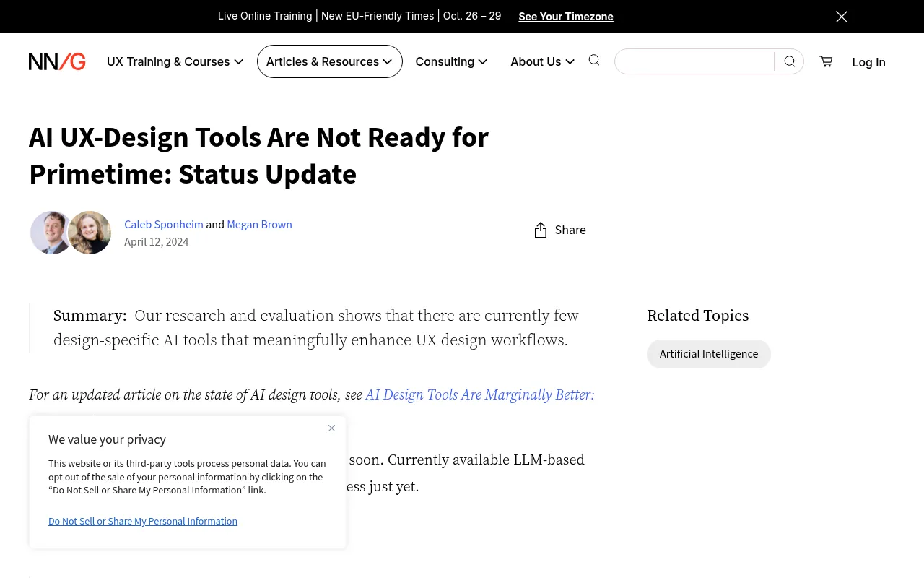
Task: Click the standalone search magnifier icon
Action: [594, 60]
